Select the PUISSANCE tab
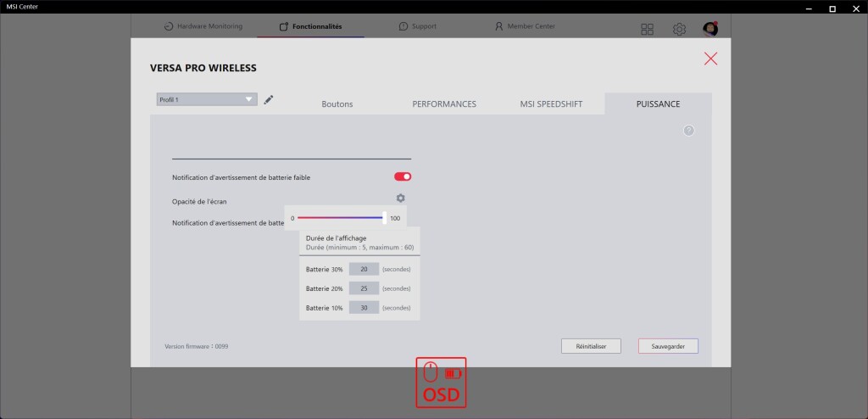The height and width of the screenshot is (419, 868). (x=658, y=104)
